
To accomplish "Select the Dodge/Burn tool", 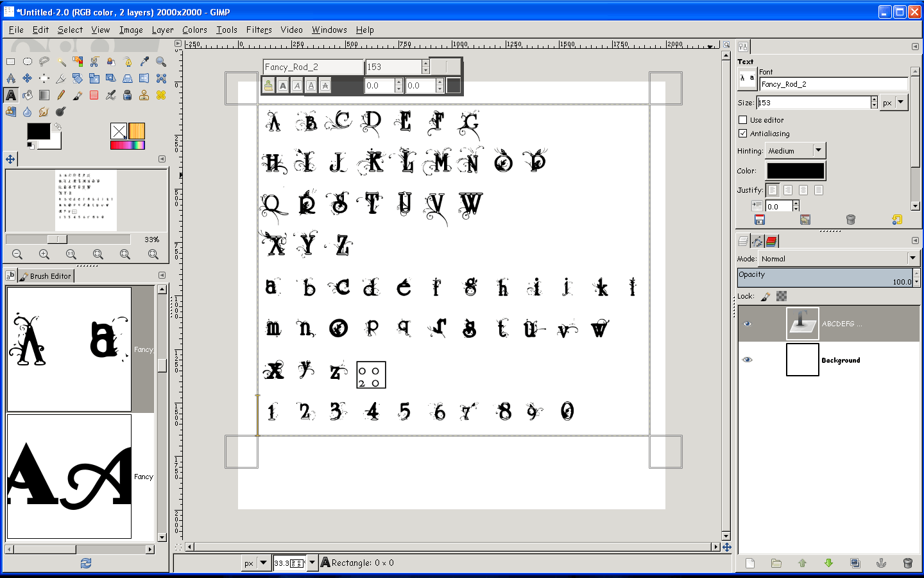I will 61,112.
